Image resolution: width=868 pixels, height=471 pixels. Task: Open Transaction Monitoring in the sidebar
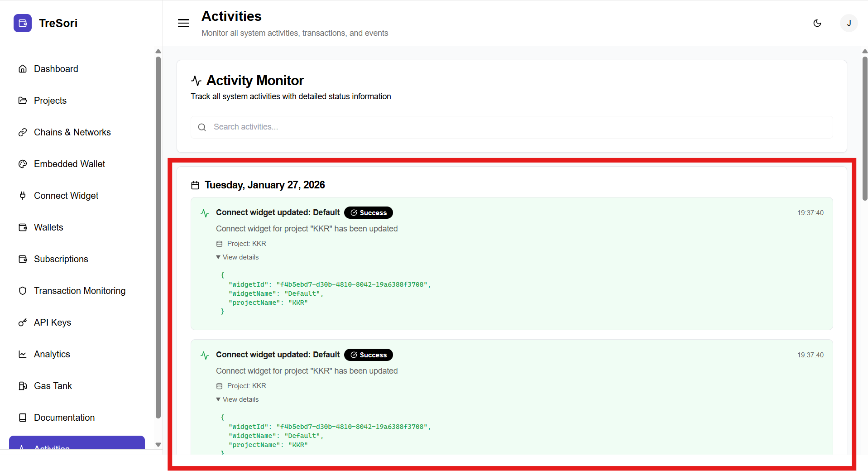tap(79, 291)
